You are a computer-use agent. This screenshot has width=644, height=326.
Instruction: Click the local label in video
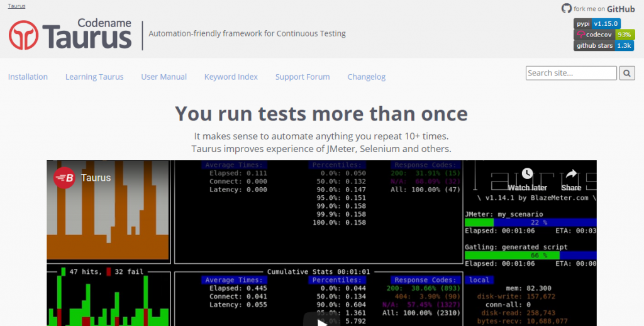click(479, 280)
